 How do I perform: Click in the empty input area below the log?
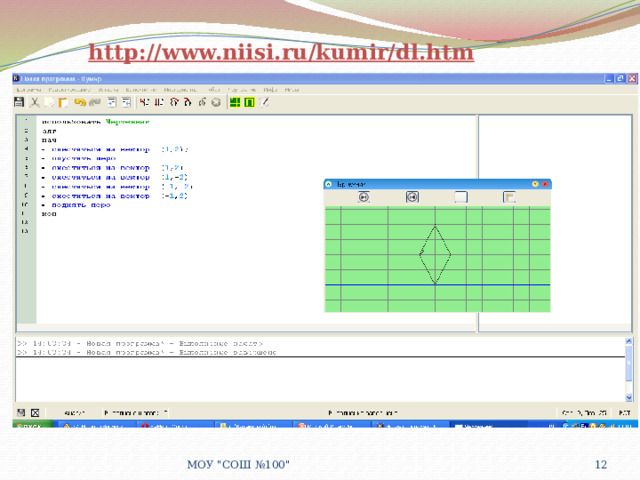pos(320,380)
